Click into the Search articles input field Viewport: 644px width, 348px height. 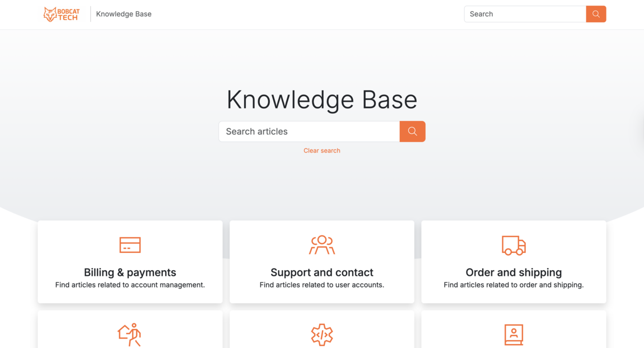pos(309,131)
